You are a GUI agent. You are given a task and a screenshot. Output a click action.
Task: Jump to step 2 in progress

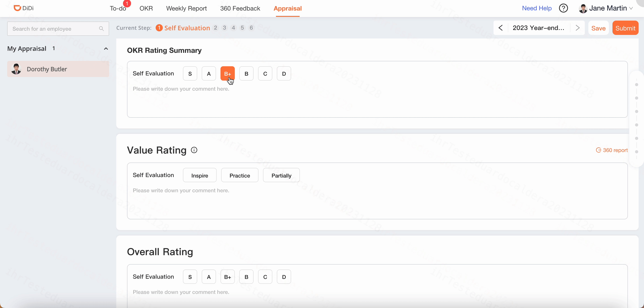[216, 28]
